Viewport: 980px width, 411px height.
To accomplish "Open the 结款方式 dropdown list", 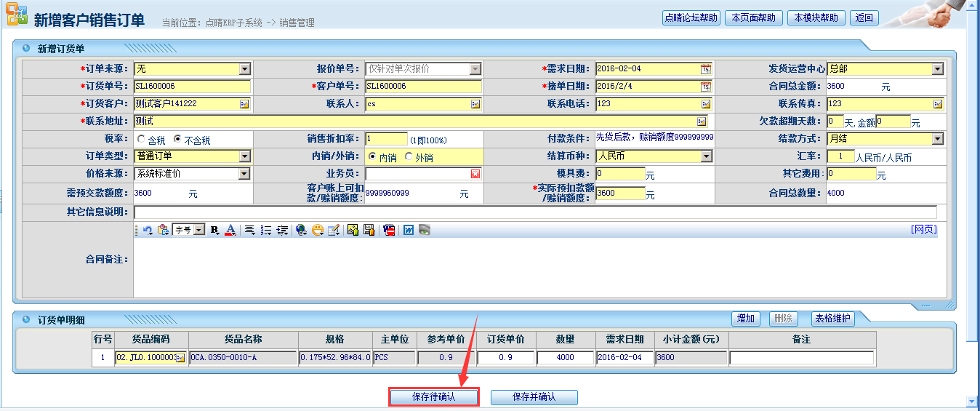I will pos(938,139).
